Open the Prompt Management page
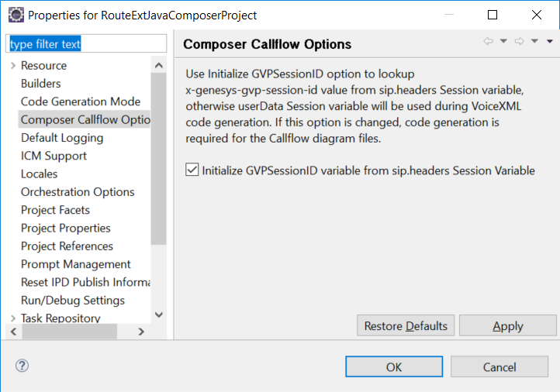 tap(76, 264)
